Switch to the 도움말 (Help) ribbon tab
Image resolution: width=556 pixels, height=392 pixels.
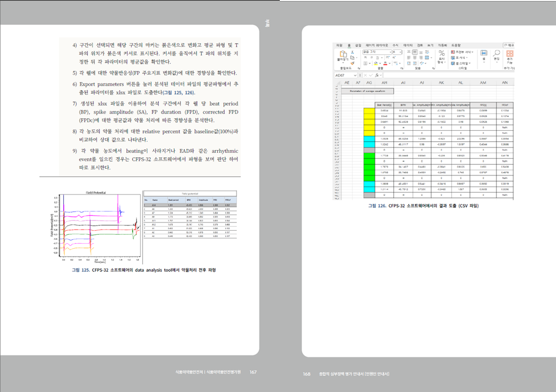tap(456, 45)
